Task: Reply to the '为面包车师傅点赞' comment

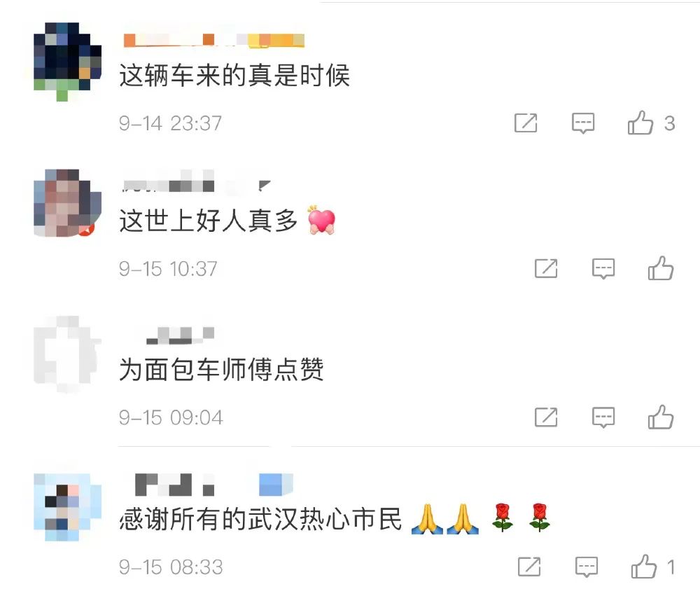Action: (603, 417)
